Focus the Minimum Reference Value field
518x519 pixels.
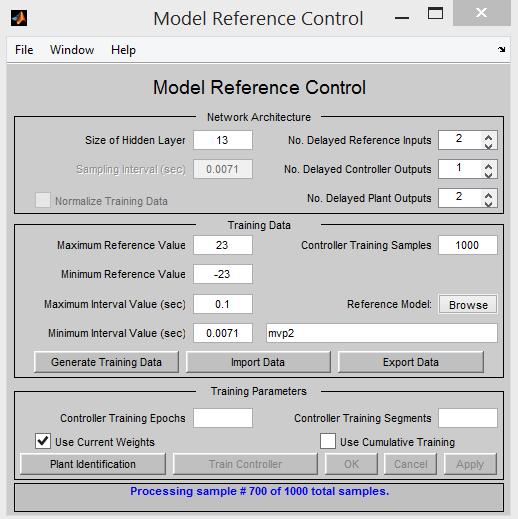(x=223, y=274)
